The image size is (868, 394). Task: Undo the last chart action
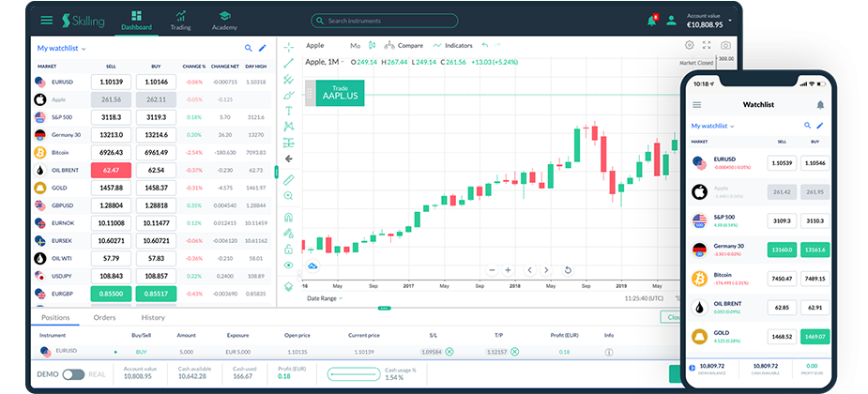[x=485, y=45]
